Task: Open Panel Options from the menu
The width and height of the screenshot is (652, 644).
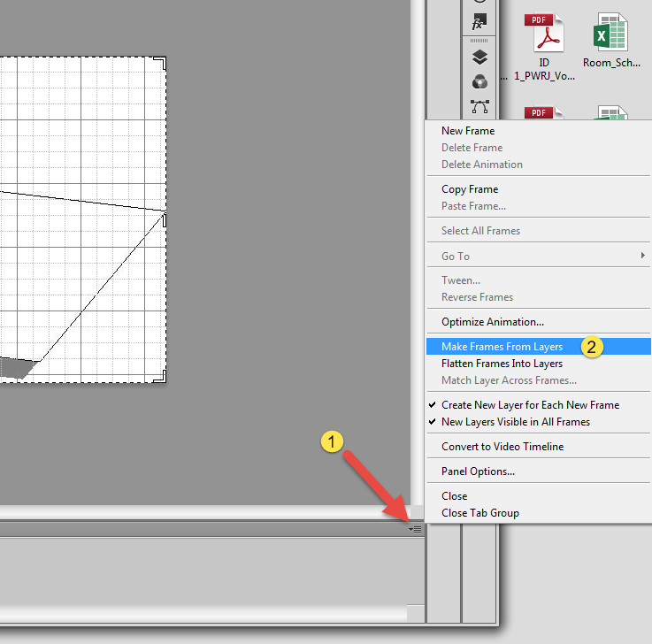Action: click(538, 471)
